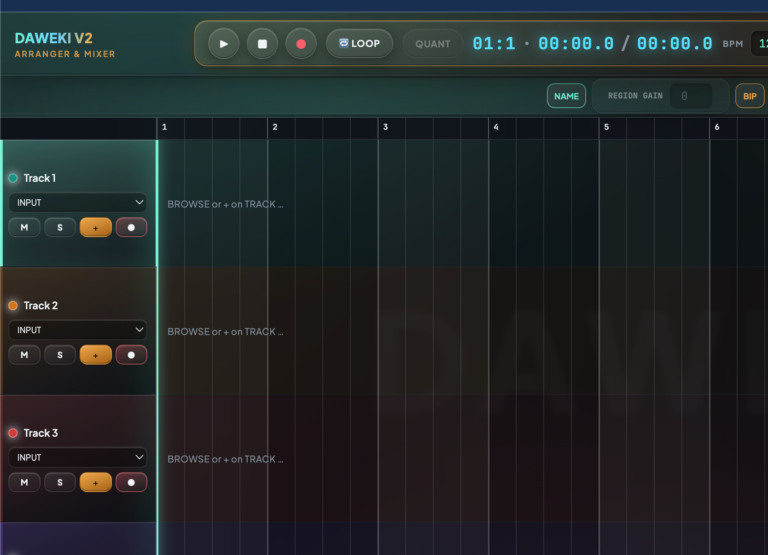
Task: Click Track 3 'BROWSE or + on TRACK' hint
Action: pos(225,459)
